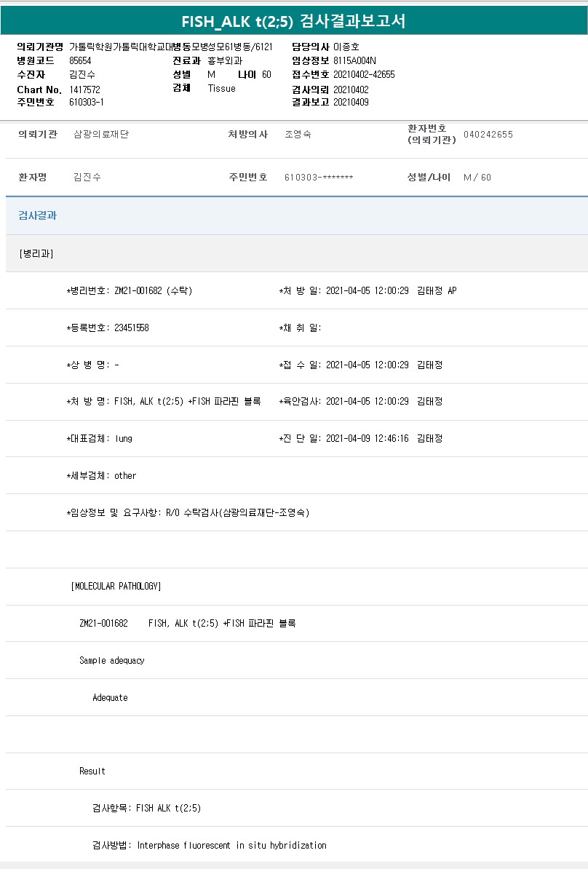The image size is (588, 869).
Task: Select the reception number 20210402-42655
Action: click(364, 74)
